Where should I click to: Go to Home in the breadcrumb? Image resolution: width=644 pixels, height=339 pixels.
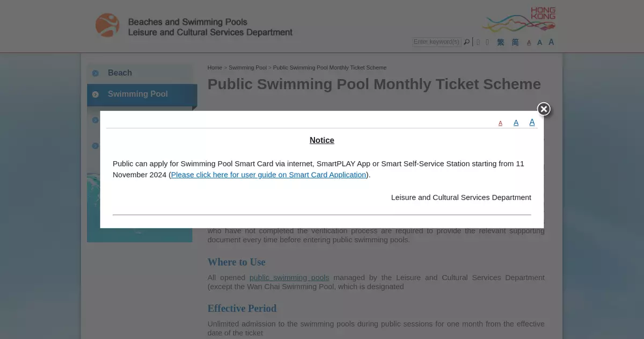[215, 68]
